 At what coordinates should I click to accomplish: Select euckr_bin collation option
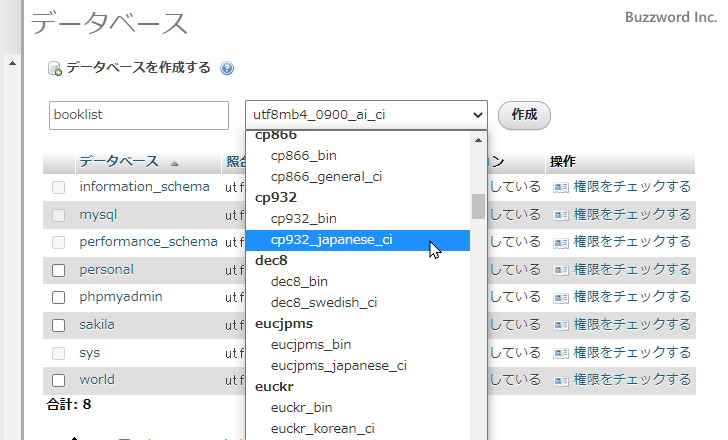point(358,408)
